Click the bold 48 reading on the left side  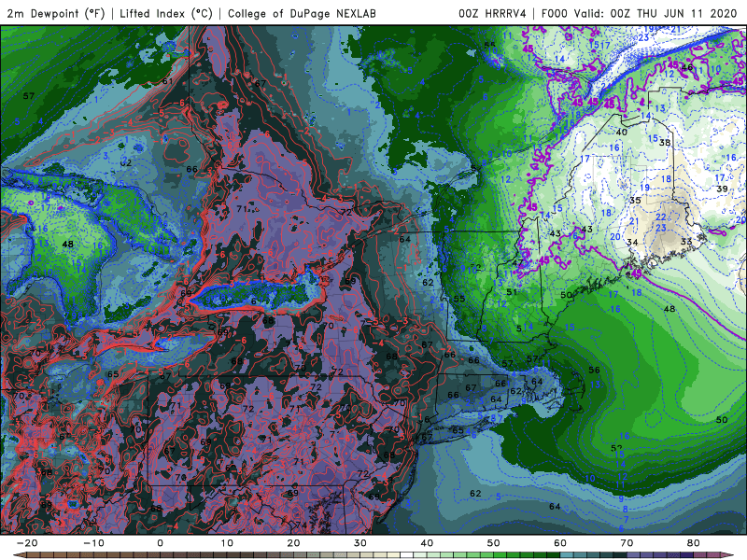pyautogui.click(x=68, y=244)
